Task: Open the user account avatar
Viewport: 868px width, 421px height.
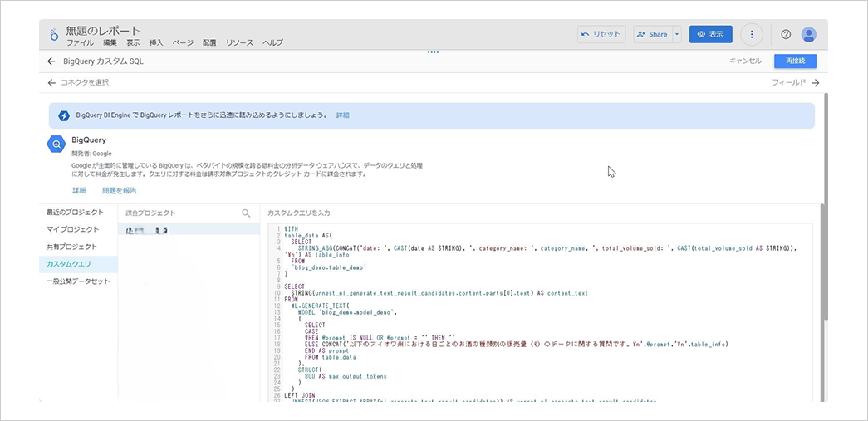Action: point(809,34)
